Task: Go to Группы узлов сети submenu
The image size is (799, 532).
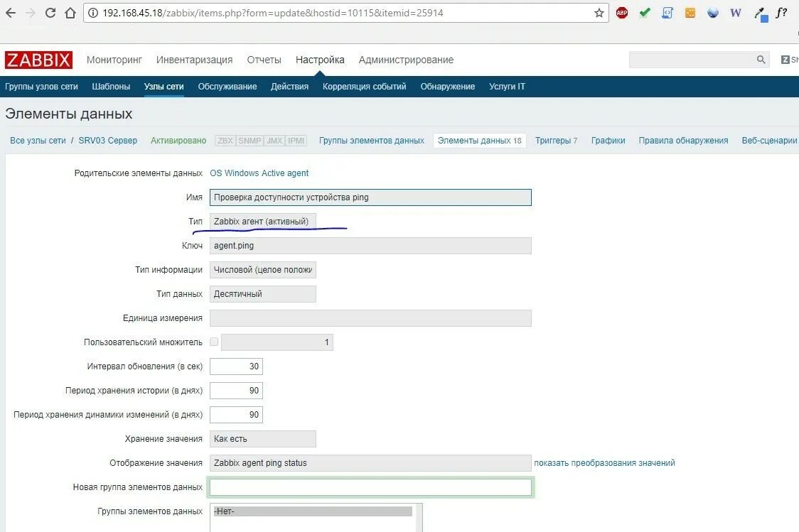Action: (x=41, y=87)
